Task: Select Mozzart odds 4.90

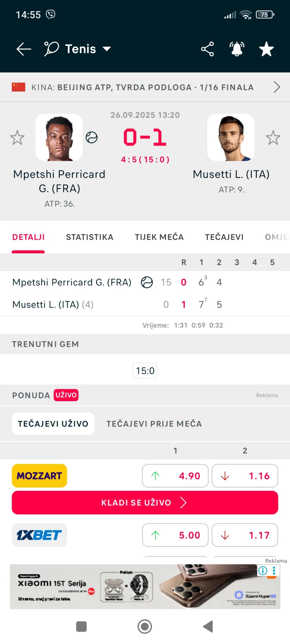Action: click(x=175, y=476)
